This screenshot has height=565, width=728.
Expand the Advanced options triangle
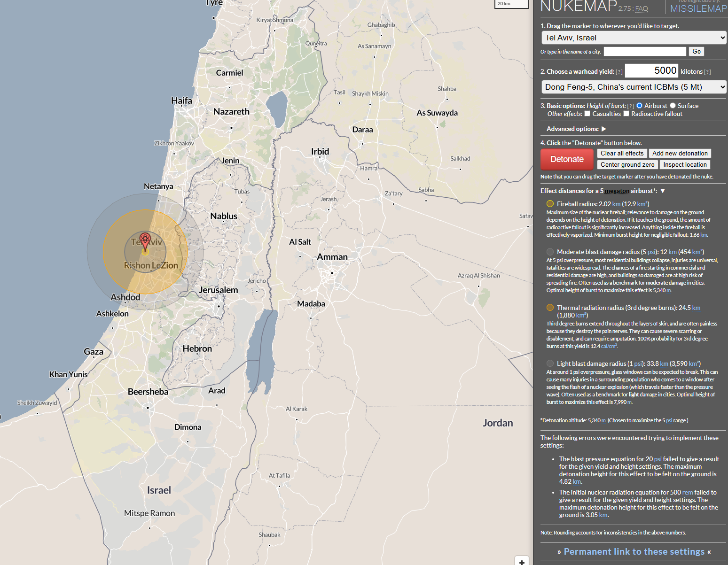(604, 129)
